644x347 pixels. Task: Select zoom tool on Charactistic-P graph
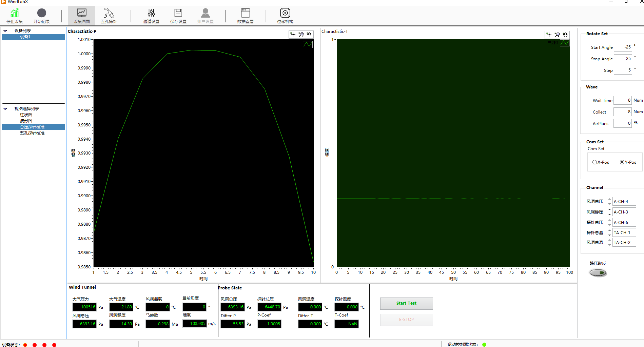click(301, 35)
